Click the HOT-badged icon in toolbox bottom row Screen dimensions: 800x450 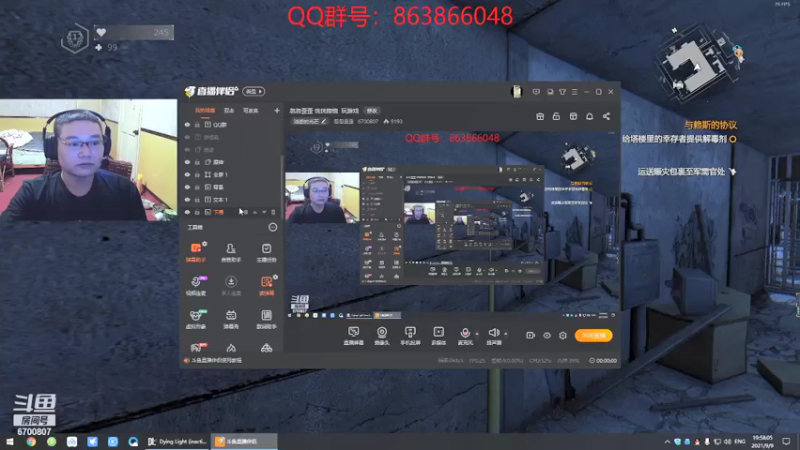(196, 347)
